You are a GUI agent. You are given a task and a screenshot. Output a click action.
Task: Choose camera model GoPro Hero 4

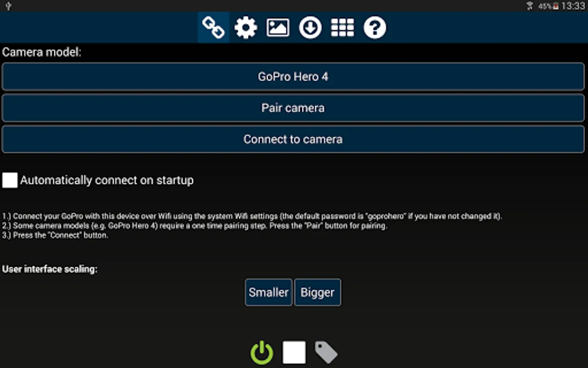(x=293, y=76)
